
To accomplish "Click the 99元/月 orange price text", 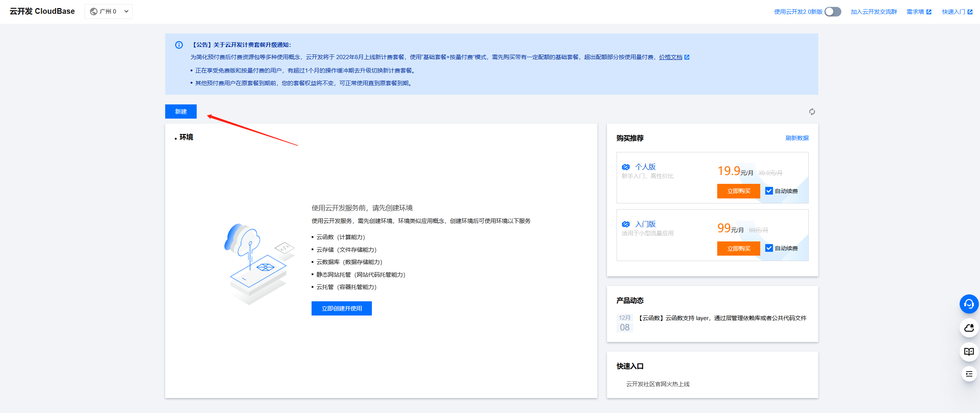I will point(730,228).
